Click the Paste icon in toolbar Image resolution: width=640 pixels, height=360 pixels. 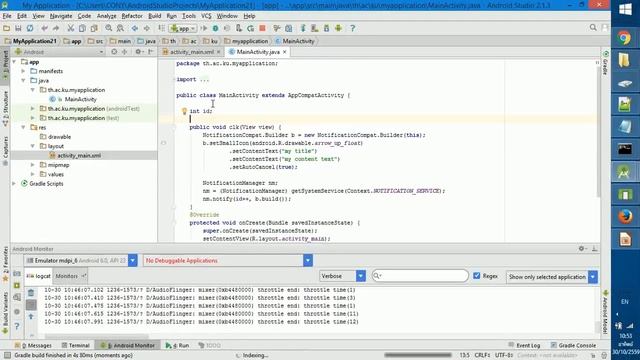pyautogui.click(x=94, y=28)
